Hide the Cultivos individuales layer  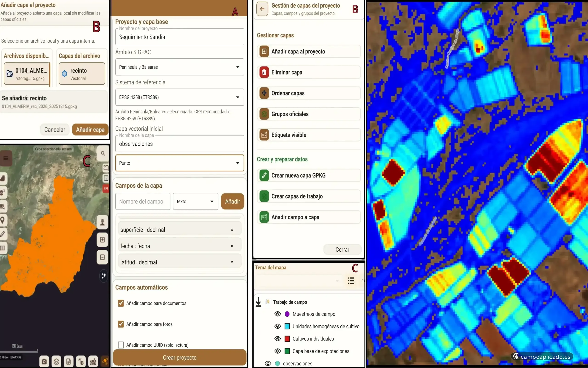tap(277, 339)
